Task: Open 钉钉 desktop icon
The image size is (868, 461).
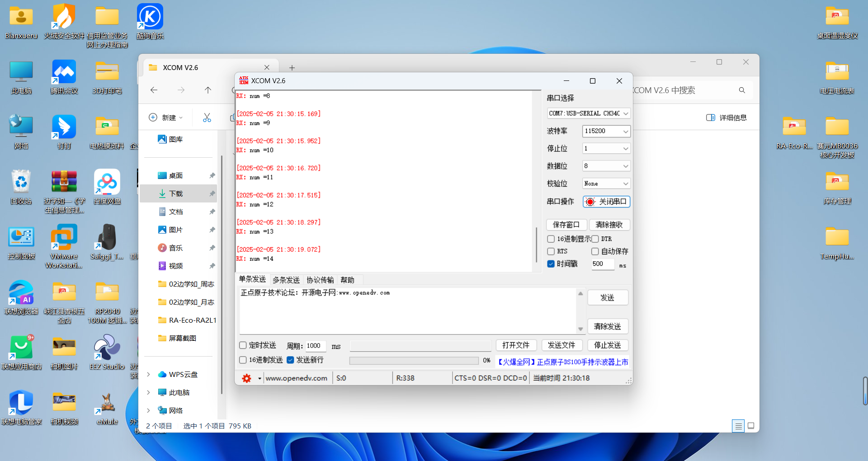Action: click(64, 132)
